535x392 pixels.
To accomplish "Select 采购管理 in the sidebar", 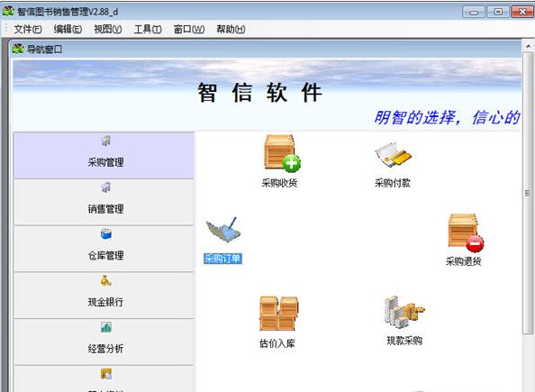I will (104, 155).
